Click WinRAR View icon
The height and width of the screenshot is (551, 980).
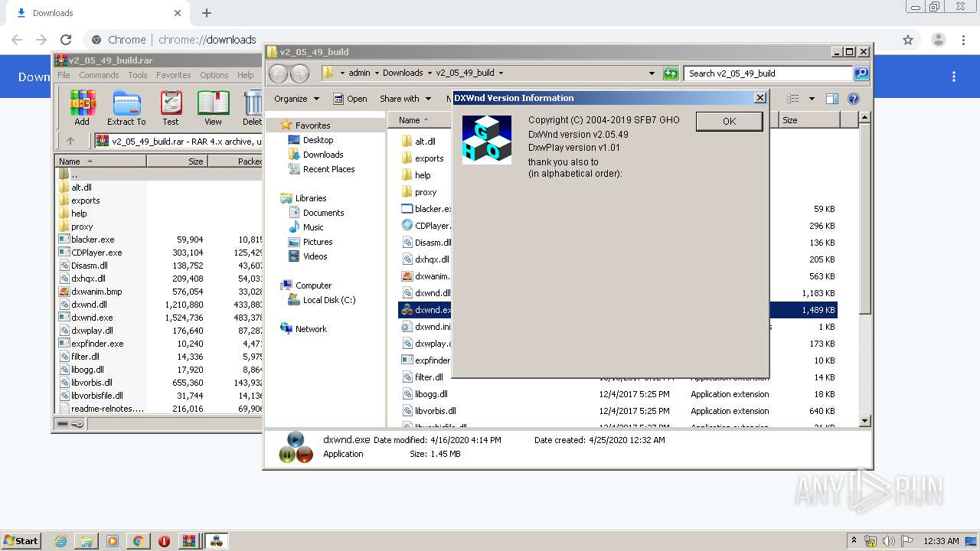pos(213,108)
